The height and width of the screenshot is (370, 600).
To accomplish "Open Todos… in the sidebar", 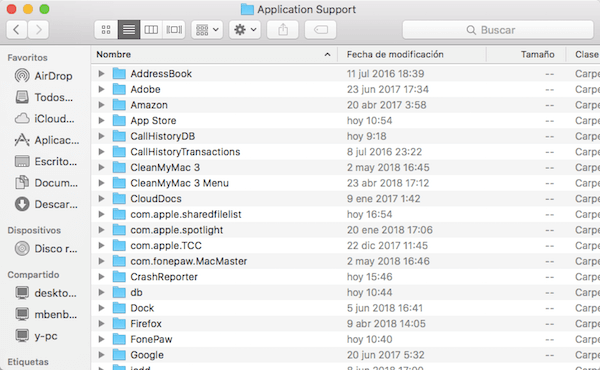I will [x=44, y=97].
